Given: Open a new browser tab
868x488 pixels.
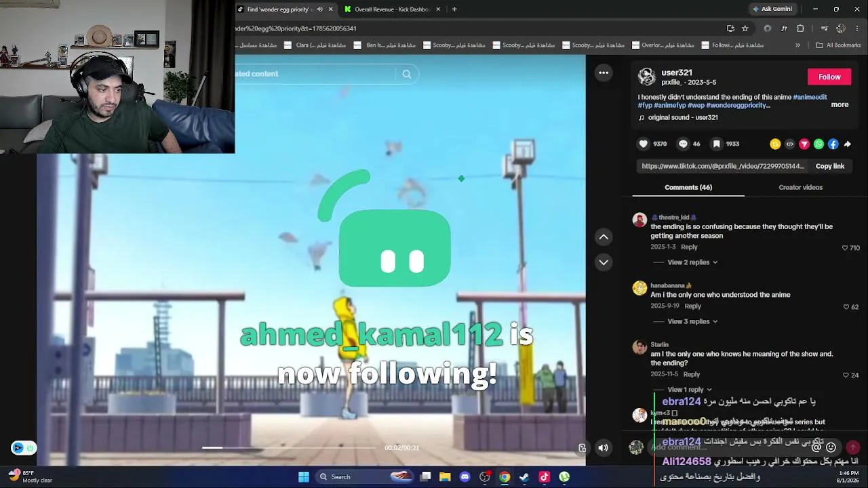Looking at the screenshot, I should [x=454, y=9].
